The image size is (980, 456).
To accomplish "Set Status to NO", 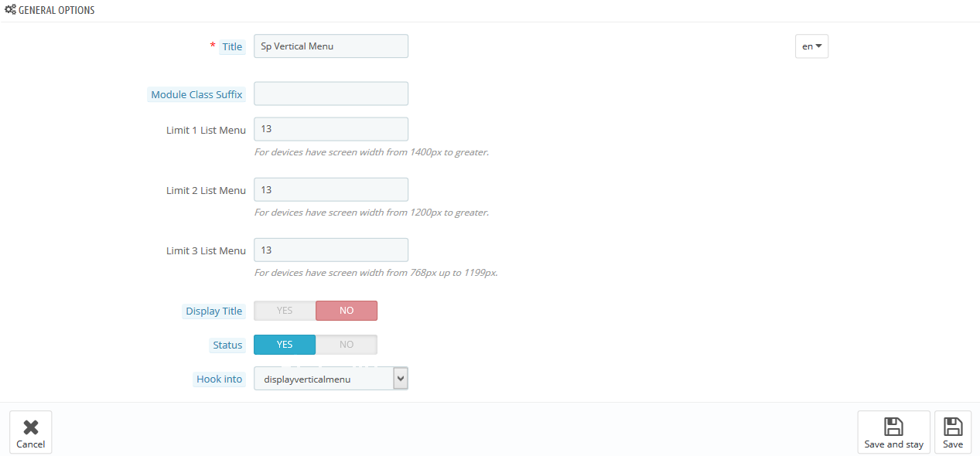I will (347, 345).
